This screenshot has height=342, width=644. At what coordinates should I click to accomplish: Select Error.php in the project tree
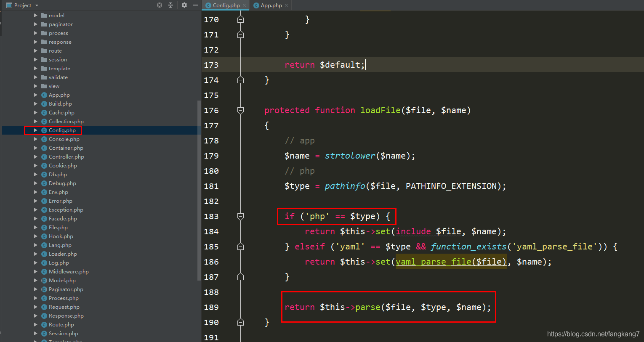coord(61,201)
